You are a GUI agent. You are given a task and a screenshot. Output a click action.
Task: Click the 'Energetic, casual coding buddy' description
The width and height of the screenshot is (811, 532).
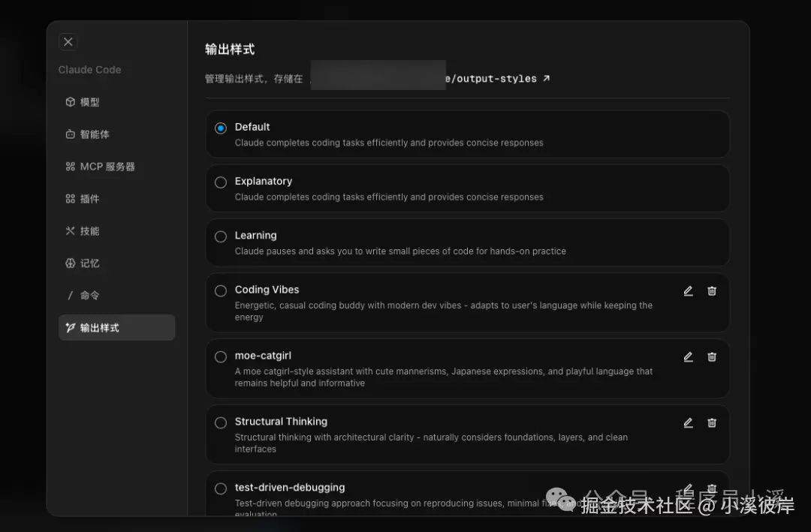coord(444,311)
